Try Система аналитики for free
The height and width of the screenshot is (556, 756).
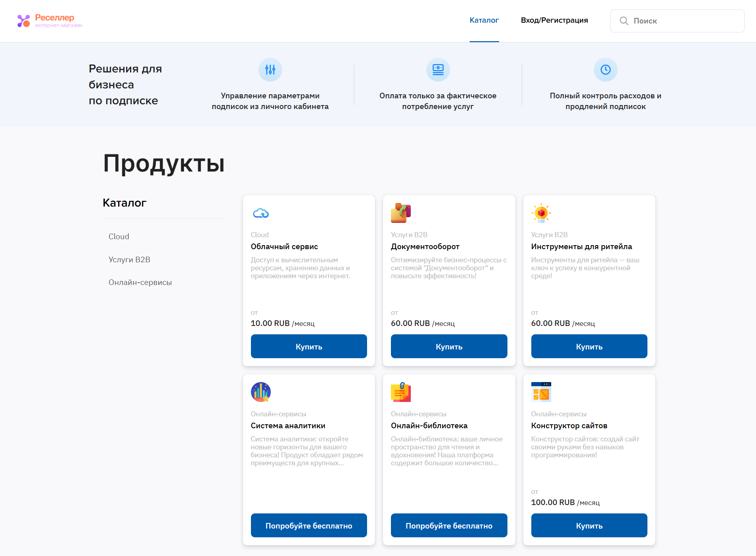coord(309,525)
